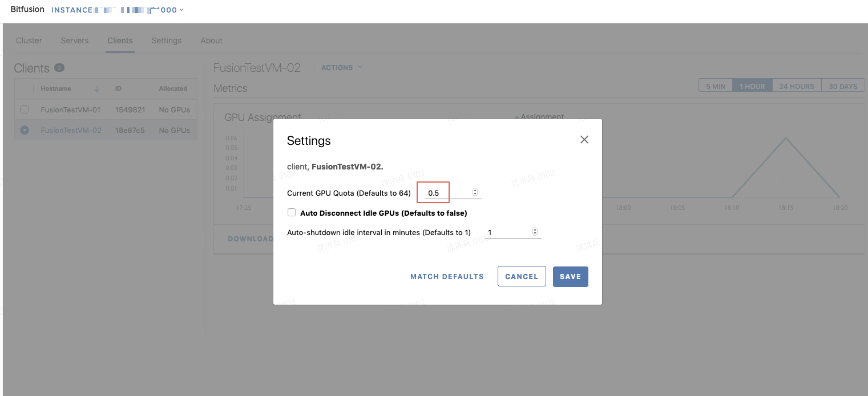Open the Instance dropdown in the header

pyautogui.click(x=181, y=10)
